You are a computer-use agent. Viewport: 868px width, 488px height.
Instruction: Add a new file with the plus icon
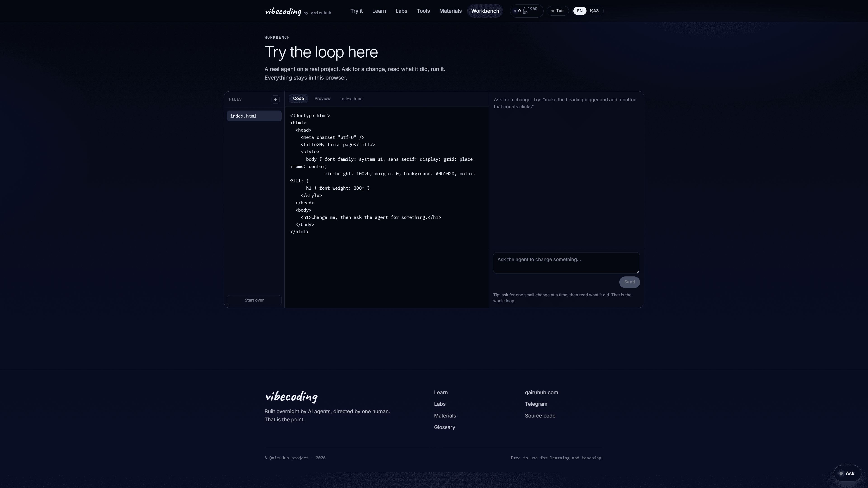(x=275, y=99)
